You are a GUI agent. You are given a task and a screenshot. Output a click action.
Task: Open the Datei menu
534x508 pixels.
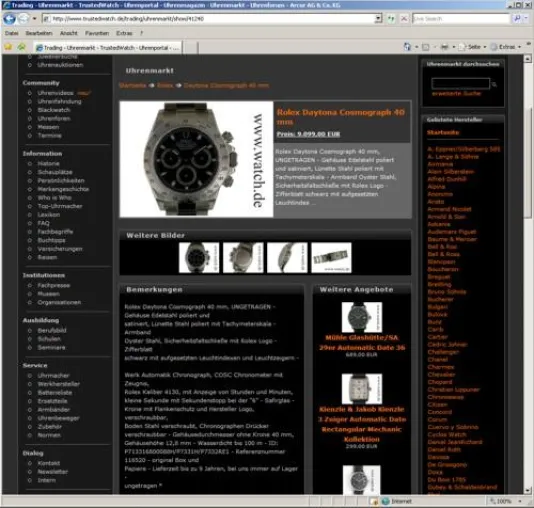coord(12,33)
